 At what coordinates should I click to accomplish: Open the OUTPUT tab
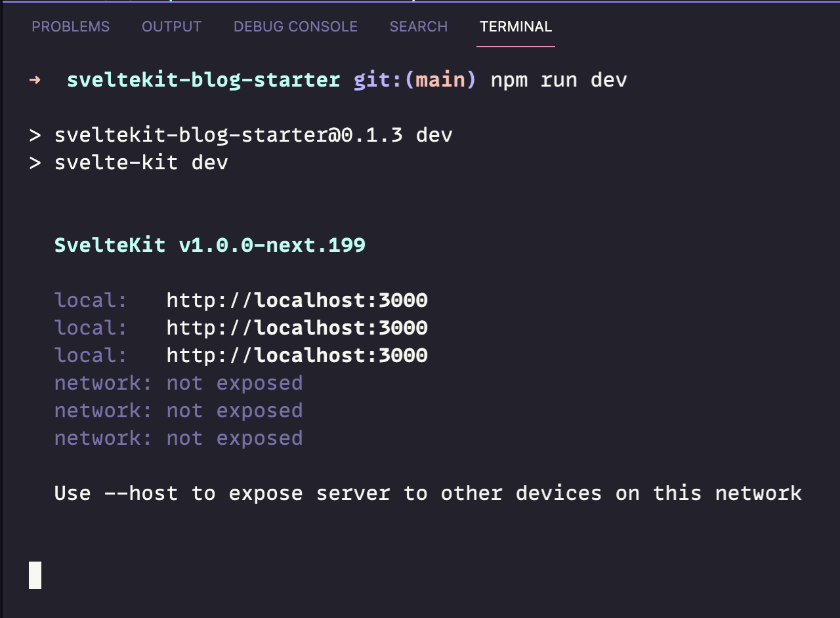171,27
